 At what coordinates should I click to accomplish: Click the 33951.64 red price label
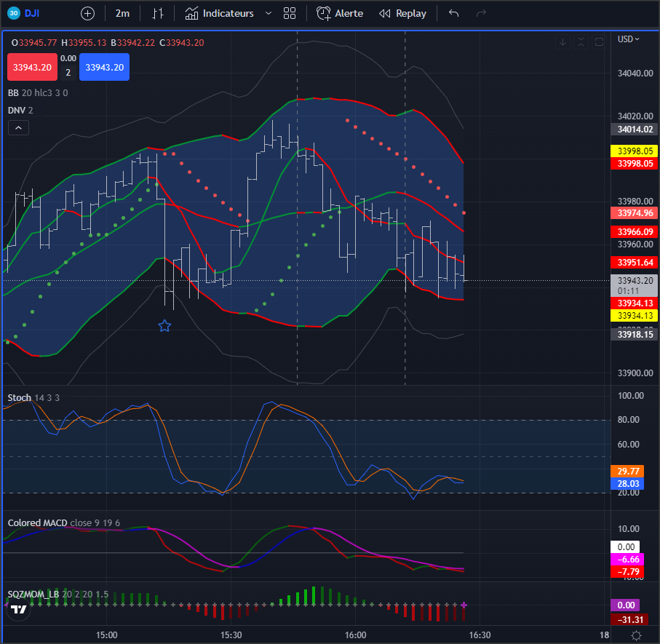635,263
